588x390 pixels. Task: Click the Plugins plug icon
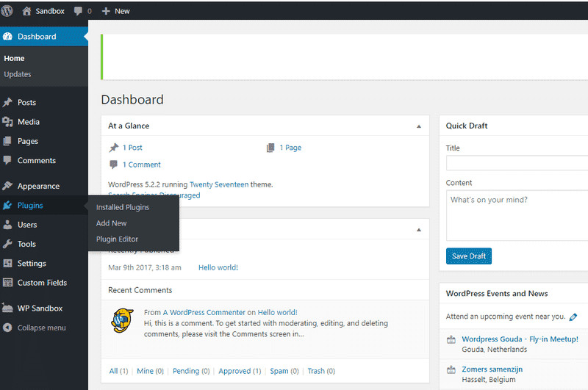tap(7, 206)
